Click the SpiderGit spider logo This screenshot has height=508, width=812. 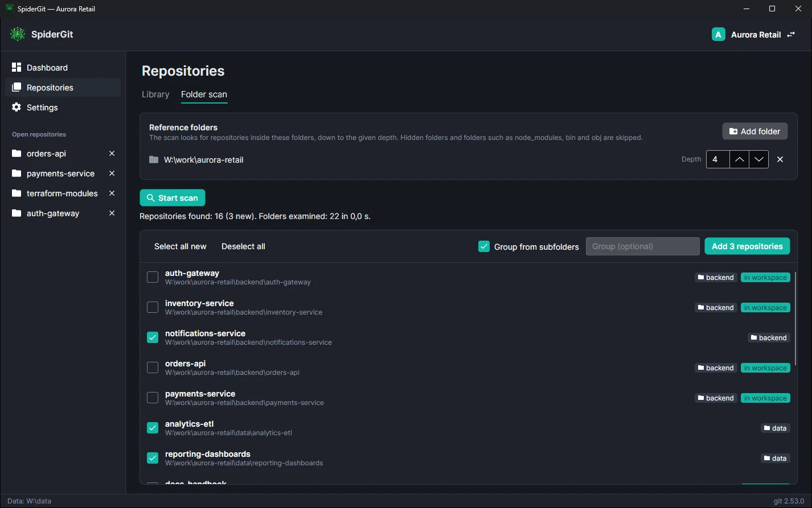(18, 34)
